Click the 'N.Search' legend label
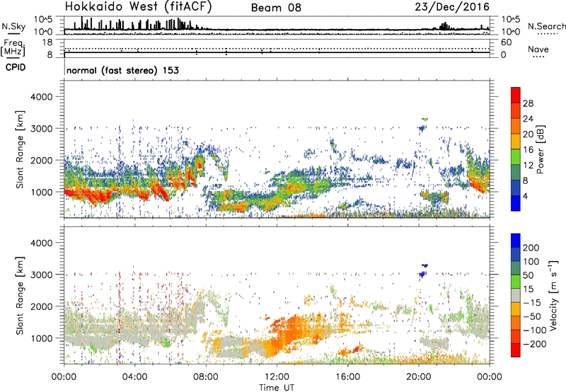Screen dimensions: 566x392 pyautogui.click(x=547, y=26)
